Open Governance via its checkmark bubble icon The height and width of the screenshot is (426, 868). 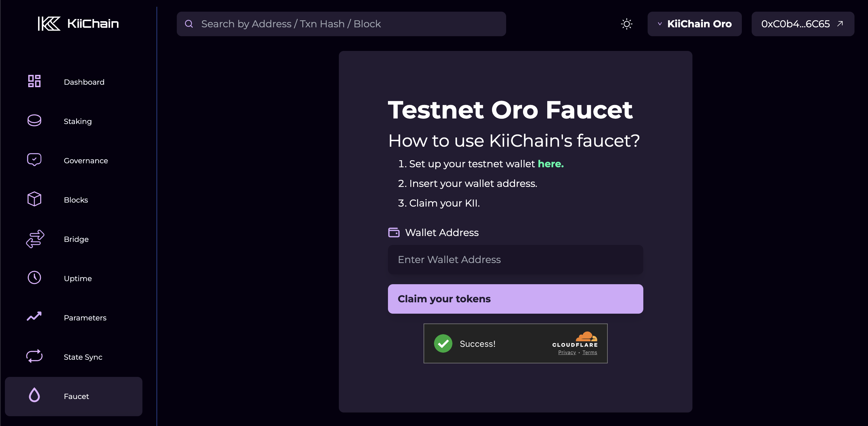click(x=34, y=160)
